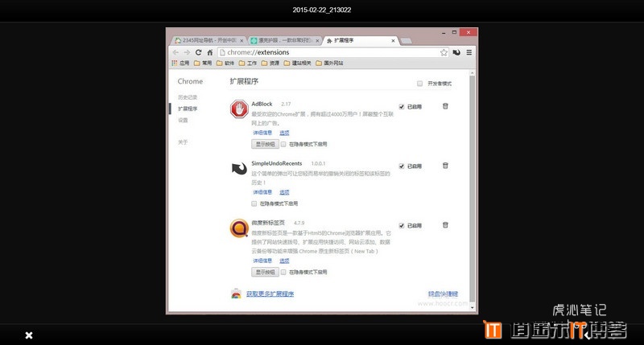The height and width of the screenshot is (345, 644).
Task: Allow AdBlock in incognito mode checkbox
Action: (283, 144)
